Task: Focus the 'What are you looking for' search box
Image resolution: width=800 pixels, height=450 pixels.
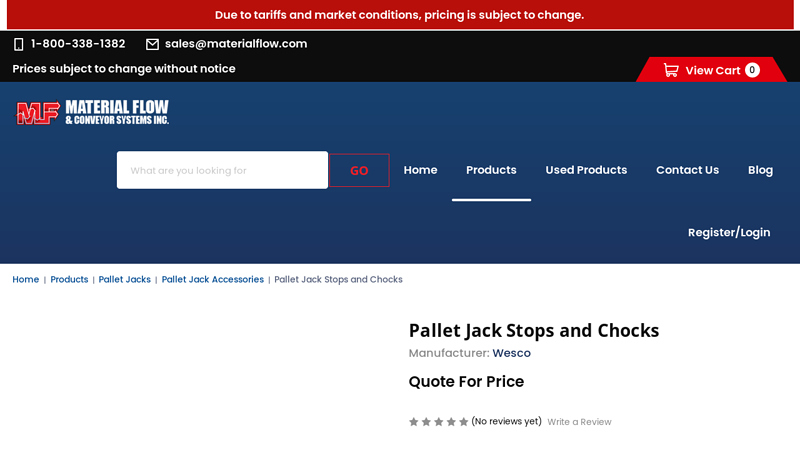Action: tap(222, 170)
